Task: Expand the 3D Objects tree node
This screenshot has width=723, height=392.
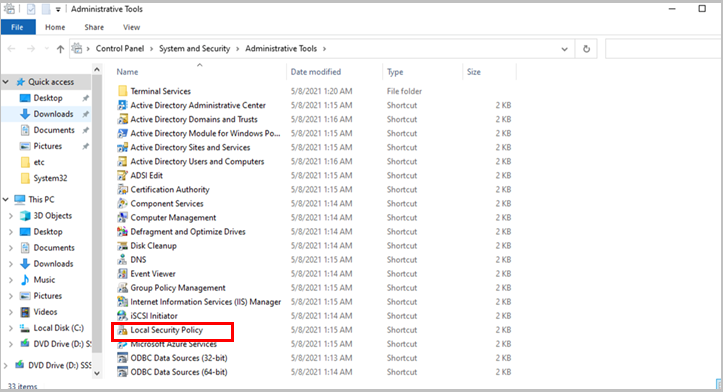Action: coord(11,216)
